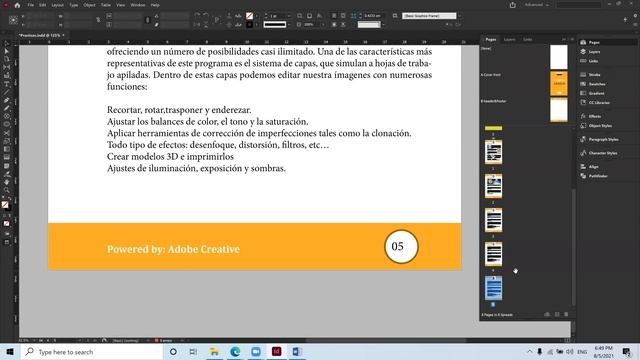Screen dimensions: 640x360
Task: Click the stroke color swatch in control bar
Action: tap(249, 24)
